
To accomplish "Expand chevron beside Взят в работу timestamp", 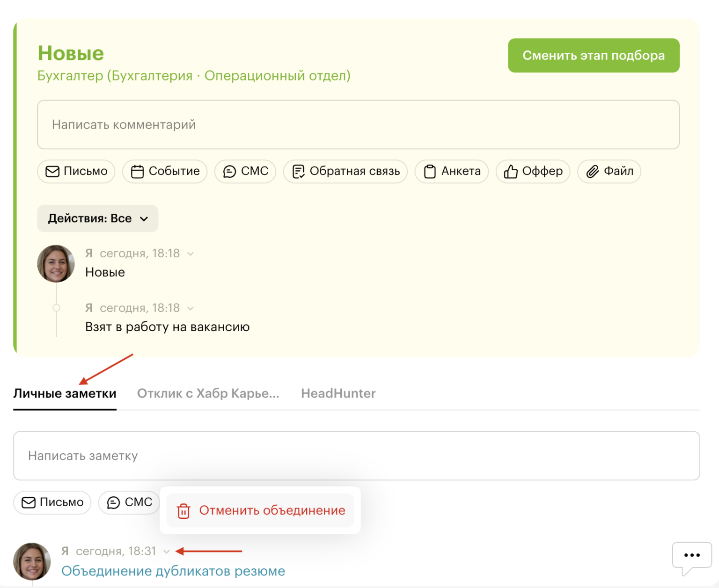I will (x=191, y=309).
